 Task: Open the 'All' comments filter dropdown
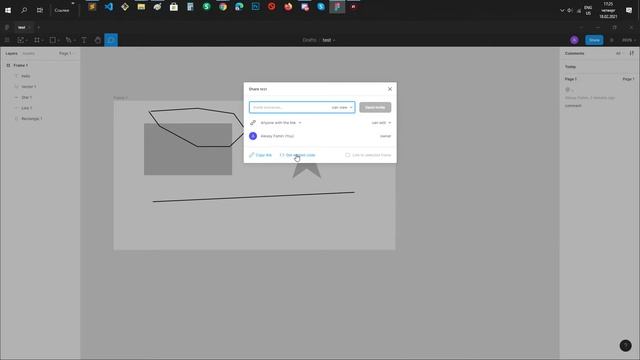coord(619,53)
